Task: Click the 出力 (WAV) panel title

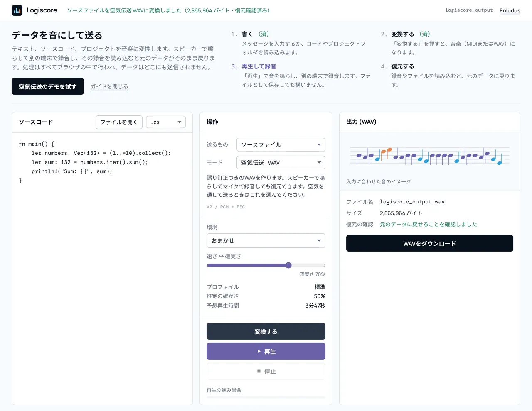Action: 361,122
